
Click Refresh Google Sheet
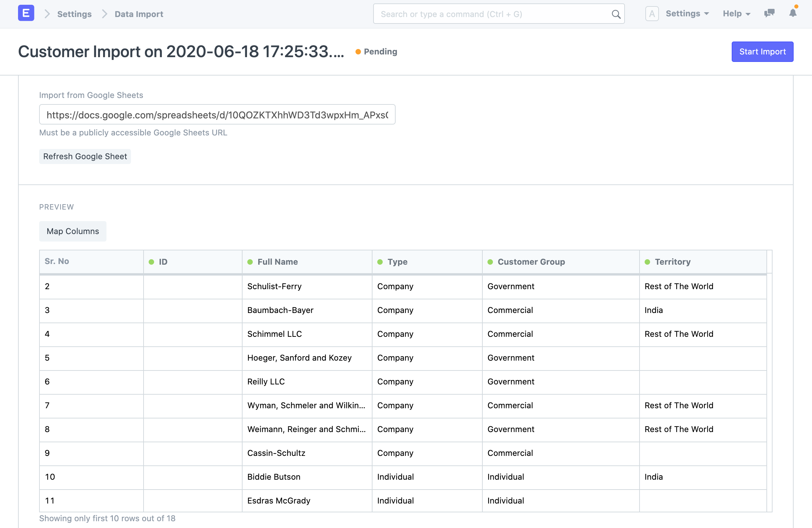(x=85, y=156)
